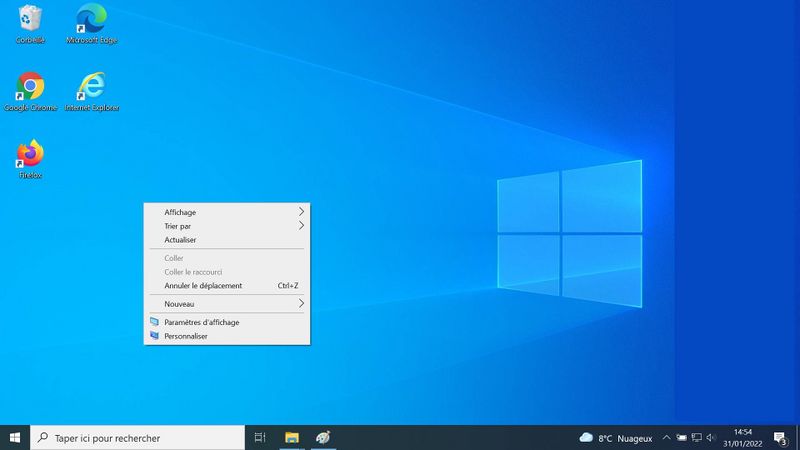Open the Affichage submenu

(x=227, y=212)
